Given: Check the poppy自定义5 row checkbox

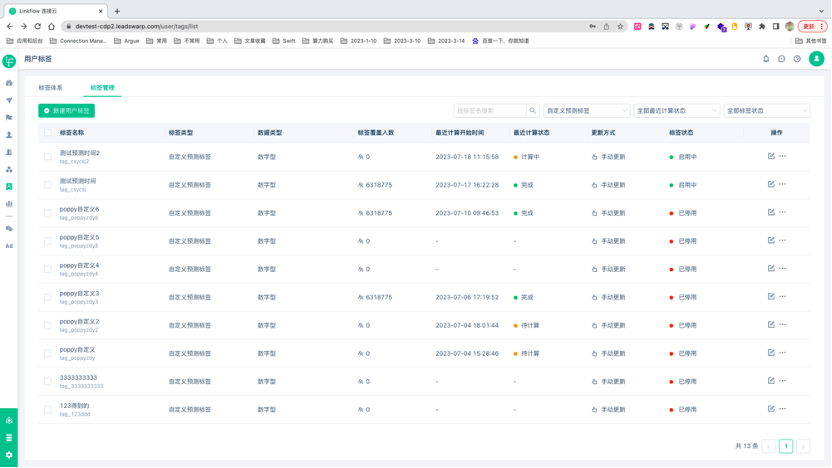Looking at the screenshot, I should coord(48,241).
